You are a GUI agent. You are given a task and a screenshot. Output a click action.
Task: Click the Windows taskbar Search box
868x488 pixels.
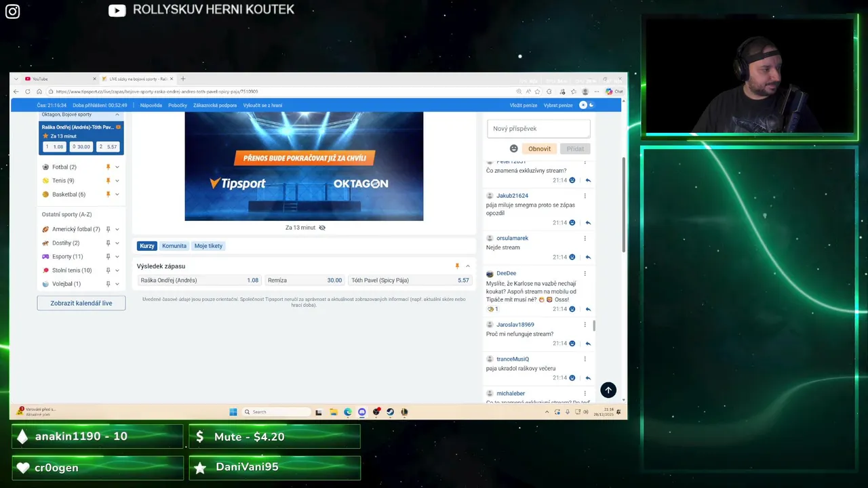[277, 411]
